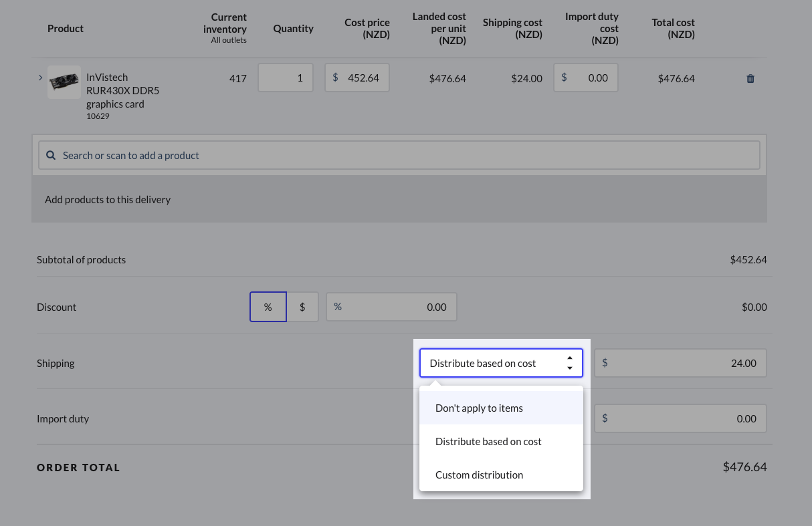Click the Import duty total amount field

pos(680,419)
